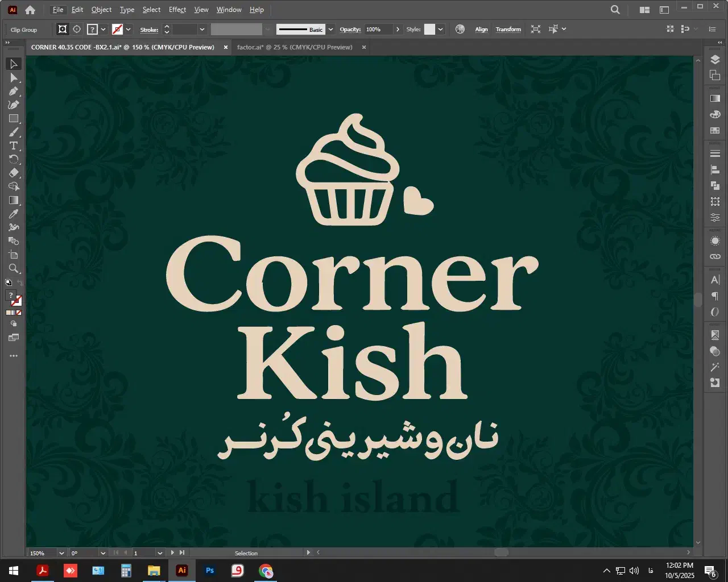Swap fill and stroke colors
The width and height of the screenshot is (728, 582).
20,282
